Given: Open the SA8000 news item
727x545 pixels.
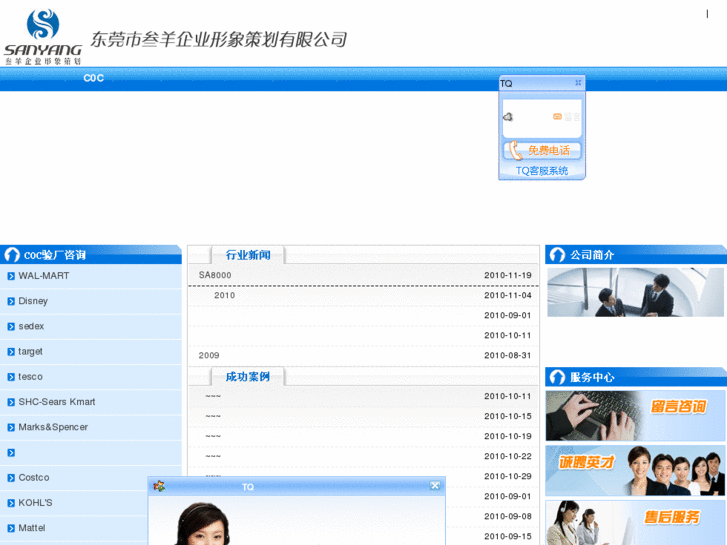Looking at the screenshot, I should pos(215,275).
